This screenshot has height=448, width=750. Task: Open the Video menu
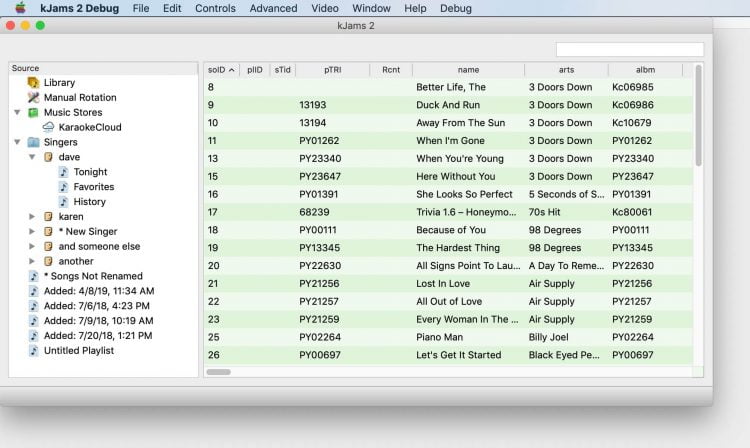tap(325, 8)
